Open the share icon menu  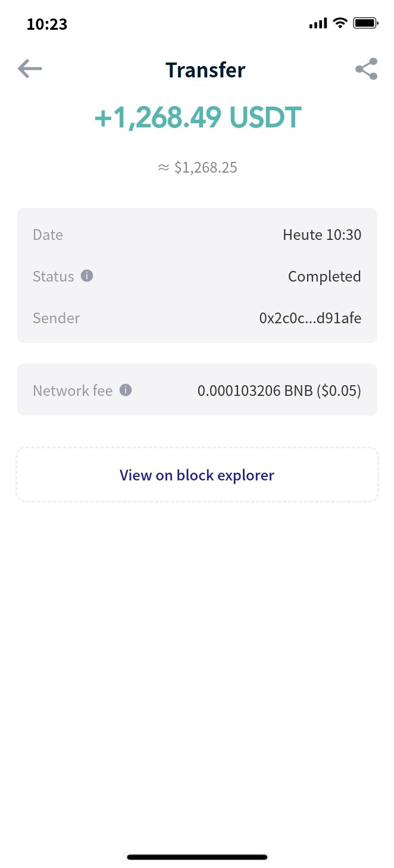click(367, 69)
